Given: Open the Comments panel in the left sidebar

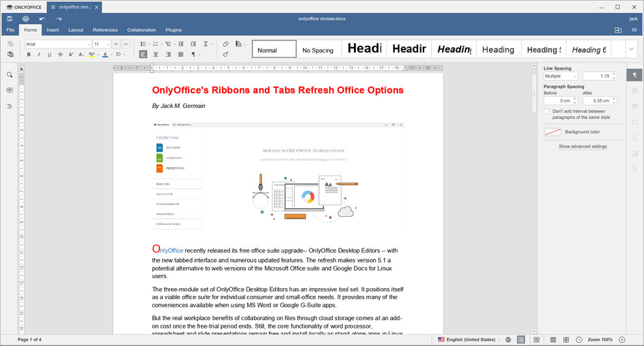Looking at the screenshot, I should [10, 90].
